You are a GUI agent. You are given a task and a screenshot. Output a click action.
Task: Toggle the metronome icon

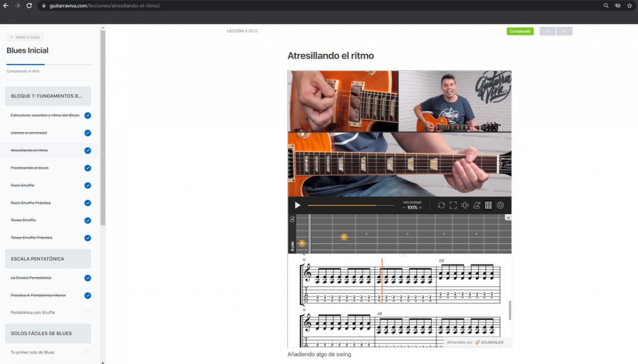click(477, 206)
